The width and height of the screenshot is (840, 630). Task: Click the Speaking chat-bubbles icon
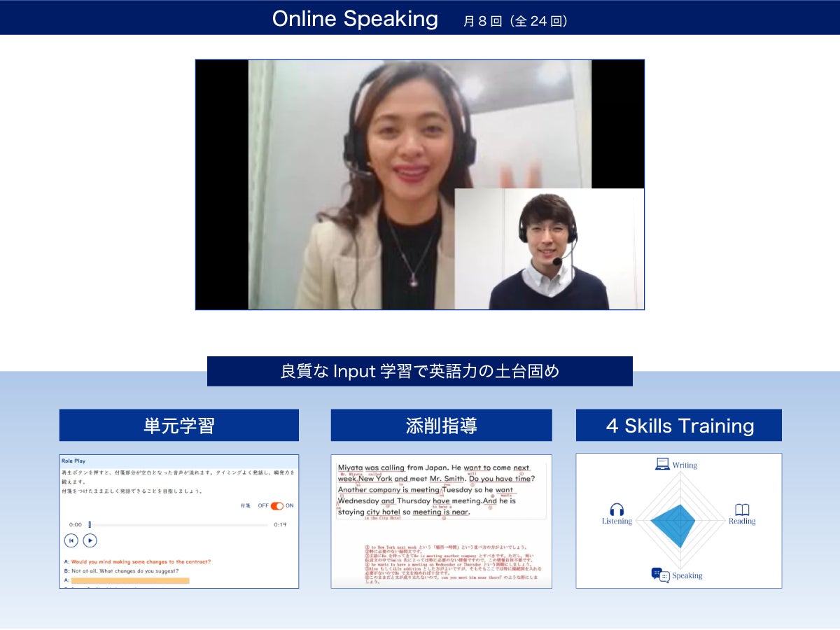pos(660,575)
